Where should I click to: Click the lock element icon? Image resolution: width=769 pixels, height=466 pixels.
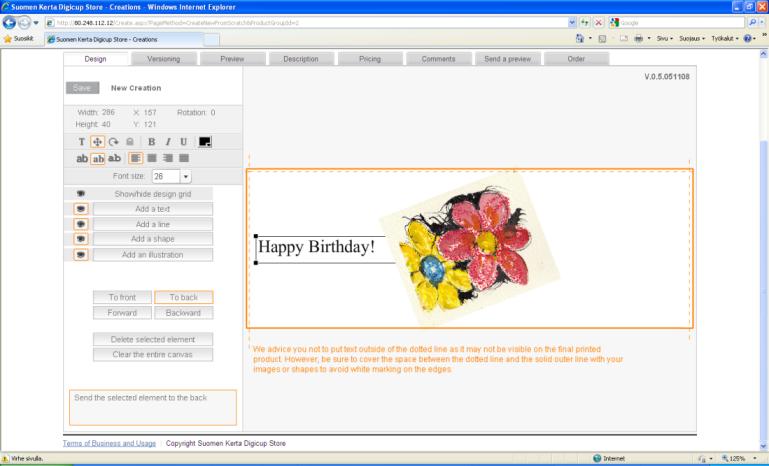point(129,142)
